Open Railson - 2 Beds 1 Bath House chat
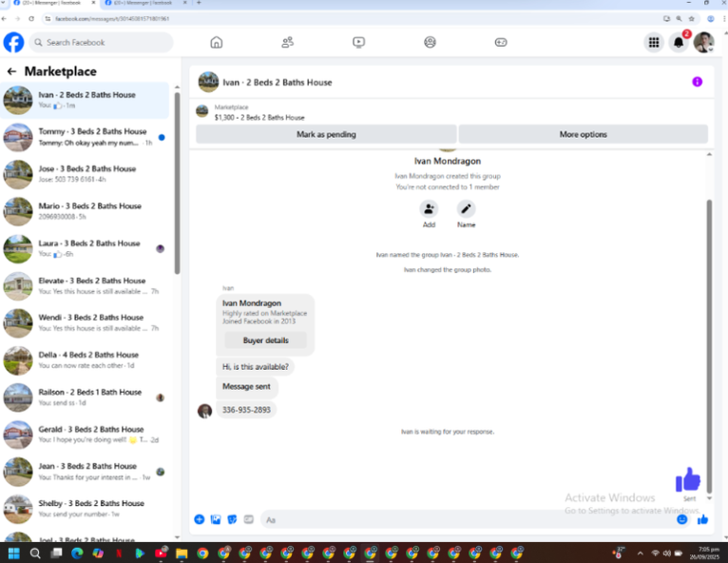 (85, 398)
